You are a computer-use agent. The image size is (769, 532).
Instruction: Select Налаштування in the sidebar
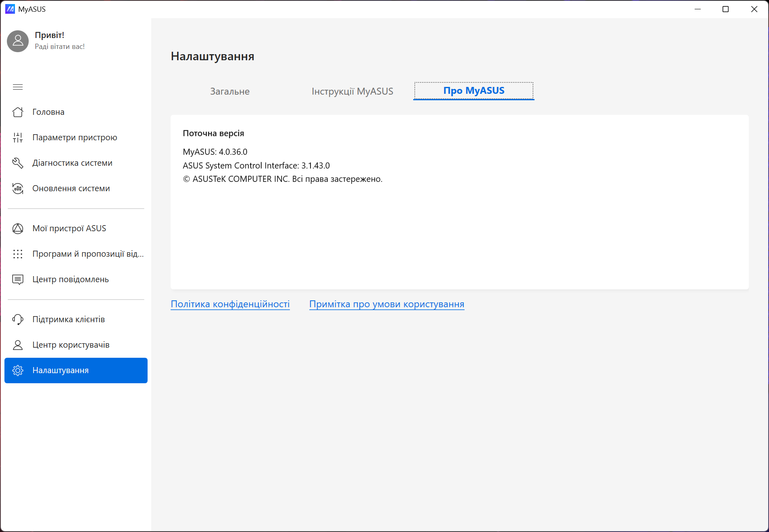(76, 370)
